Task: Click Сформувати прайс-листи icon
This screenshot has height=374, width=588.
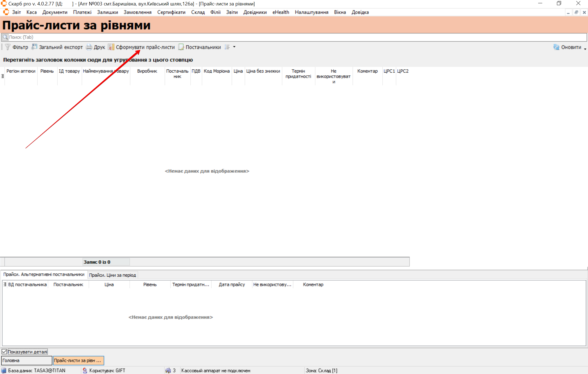Action: tap(111, 47)
